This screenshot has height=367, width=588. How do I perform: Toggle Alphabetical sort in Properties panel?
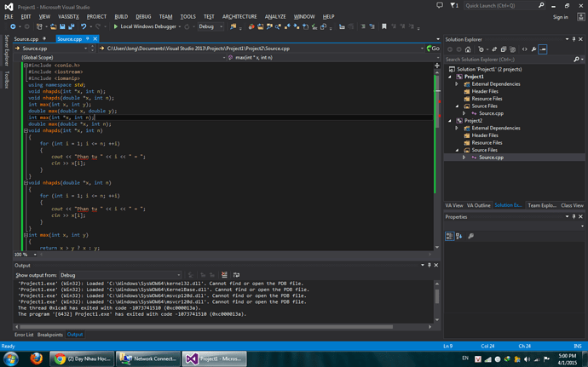click(x=458, y=236)
